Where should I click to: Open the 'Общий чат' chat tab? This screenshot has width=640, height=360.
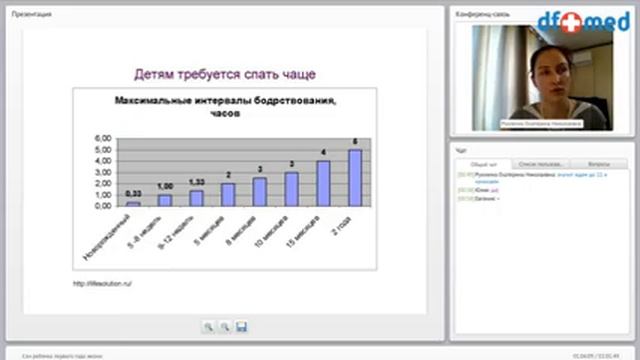click(x=484, y=164)
